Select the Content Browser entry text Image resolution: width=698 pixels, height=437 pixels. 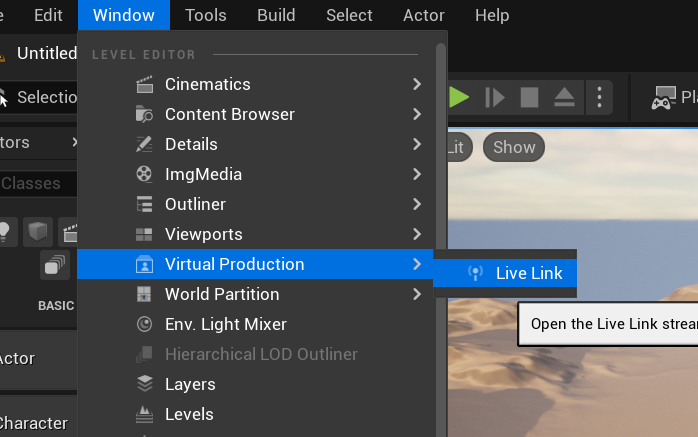tap(230, 114)
